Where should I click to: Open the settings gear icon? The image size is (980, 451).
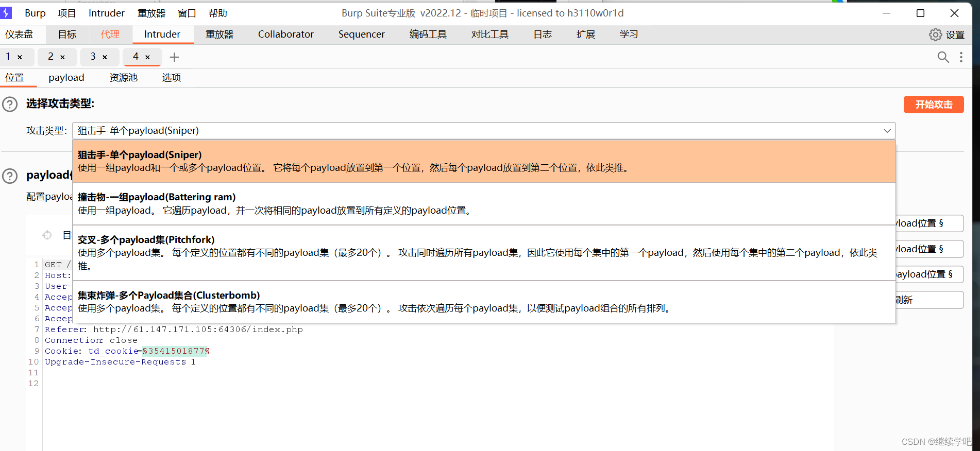click(935, 34)
